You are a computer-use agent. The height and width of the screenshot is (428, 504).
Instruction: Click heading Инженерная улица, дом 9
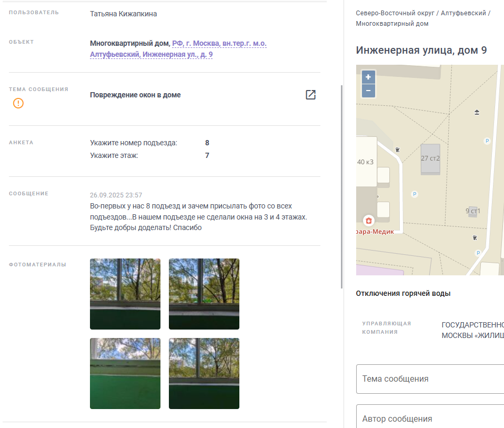click(x=421, y=50)
